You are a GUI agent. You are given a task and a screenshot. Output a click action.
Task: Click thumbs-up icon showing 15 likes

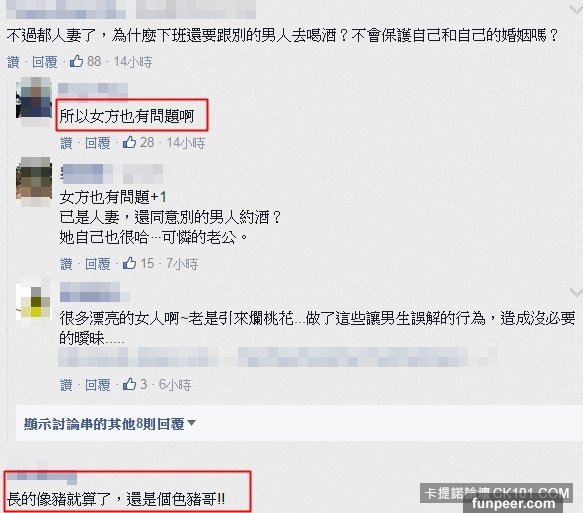129,263
